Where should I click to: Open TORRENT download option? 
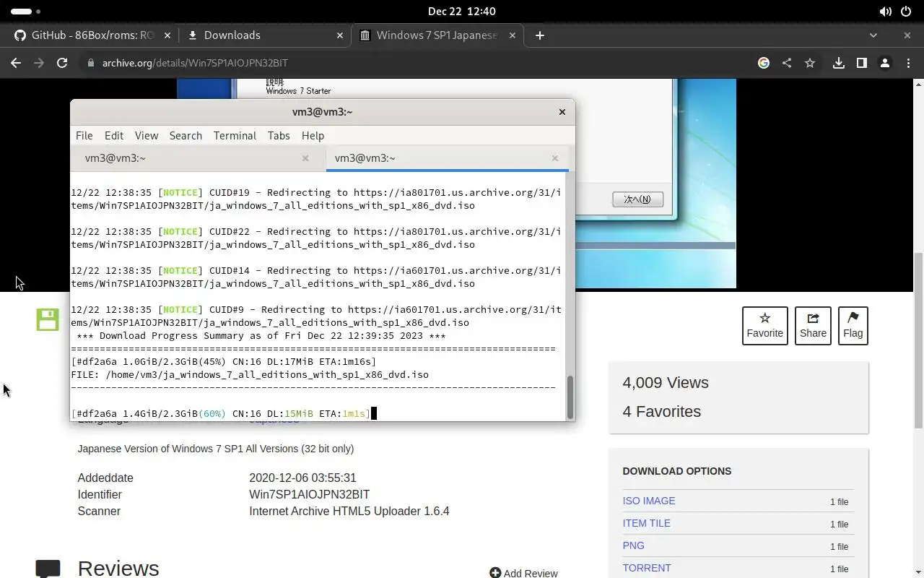[647, 568]
